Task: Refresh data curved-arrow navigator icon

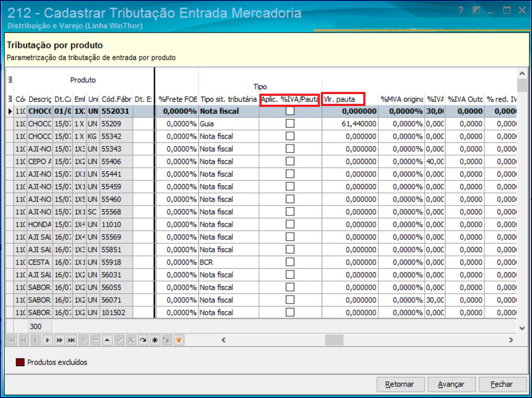Action: click(143, 340)
